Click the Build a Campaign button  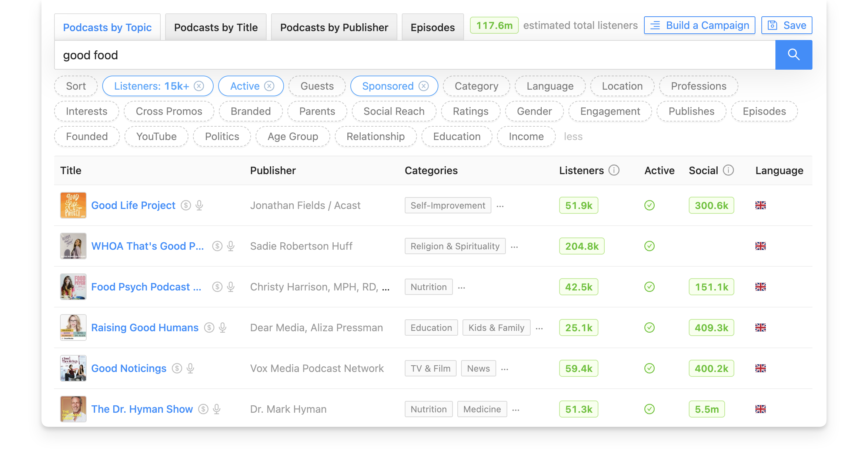point(698,25)
